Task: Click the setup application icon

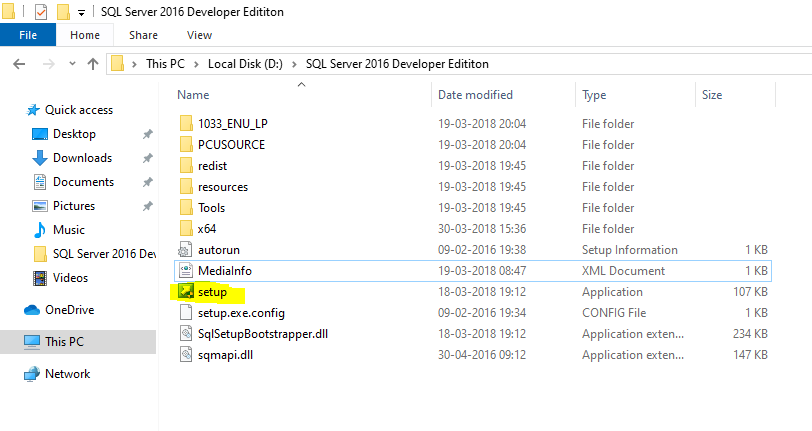Action: click(x=185, y=292)
